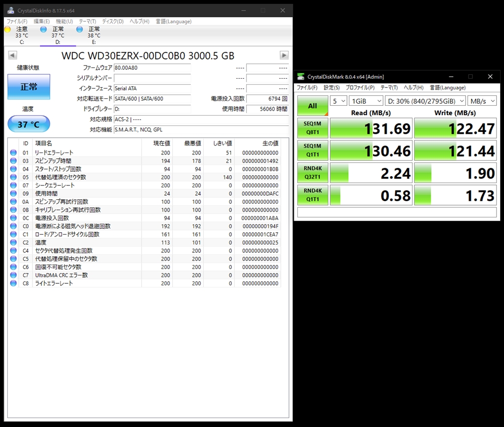The image size is (504, 427).
Task: Click the 37 °C temperature button
Action: [x=29, y=124]
